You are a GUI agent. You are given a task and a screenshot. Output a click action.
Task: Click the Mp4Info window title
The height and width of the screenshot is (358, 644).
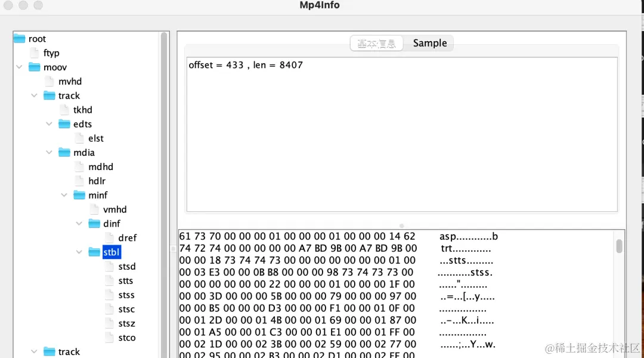coord(320,5)
